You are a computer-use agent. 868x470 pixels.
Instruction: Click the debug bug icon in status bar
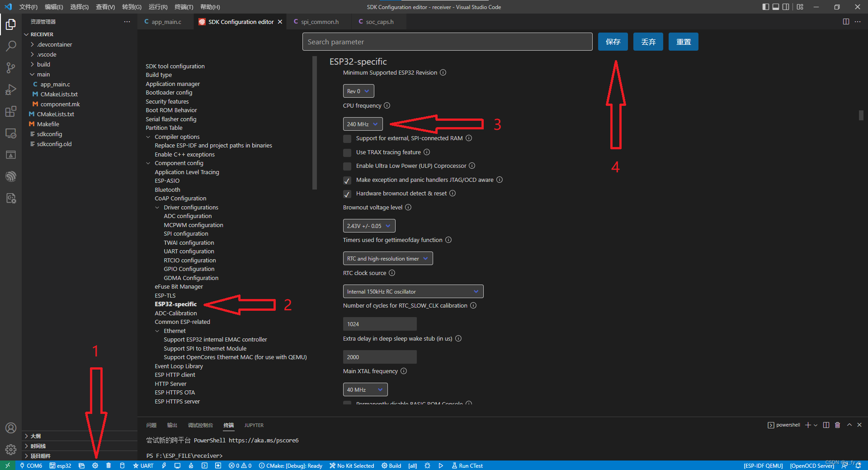click(x=427, y=465)
